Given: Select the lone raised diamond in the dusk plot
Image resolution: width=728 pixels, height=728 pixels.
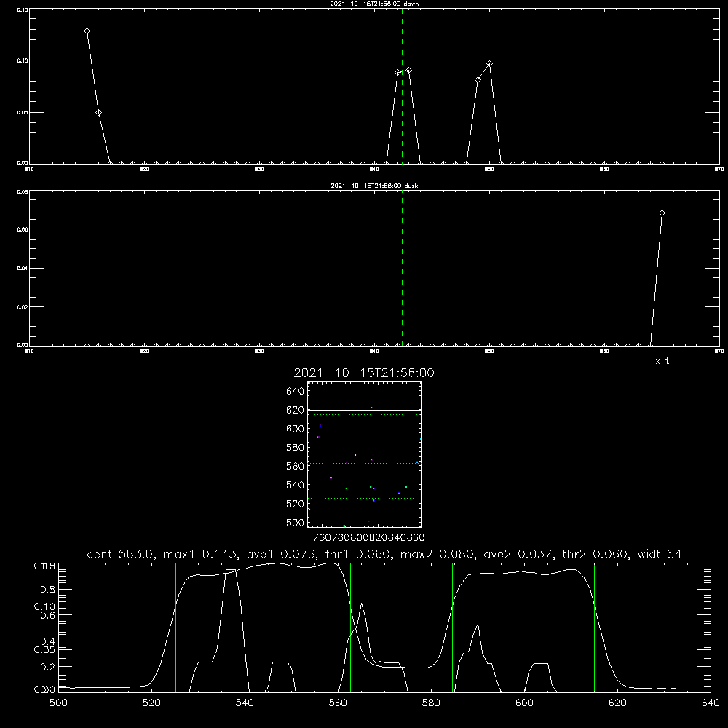Looking at the screenshot, I should [662, 213].
